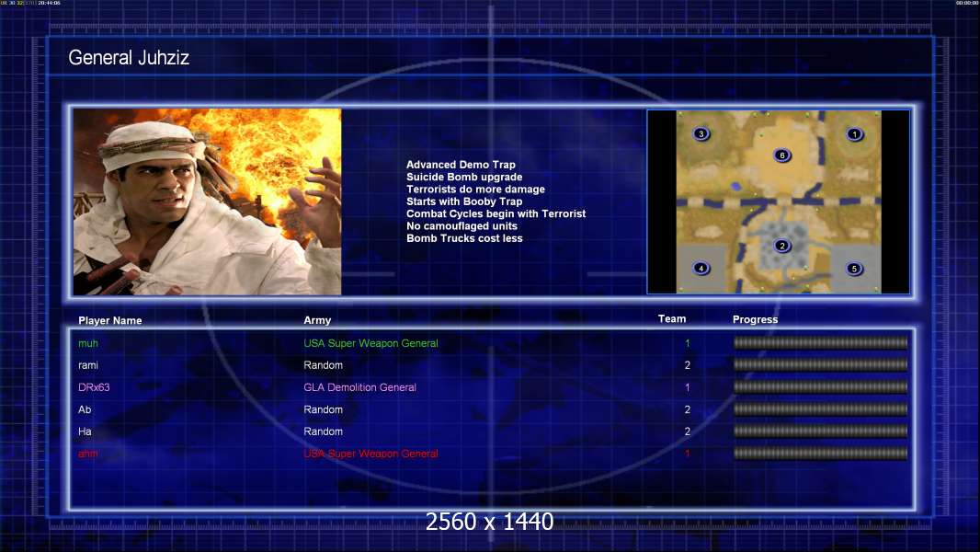Viewport: 980px width, 552px height.
Task: Click 'Advanced Demo Trap' ability text
Action: tap(461, 165)
